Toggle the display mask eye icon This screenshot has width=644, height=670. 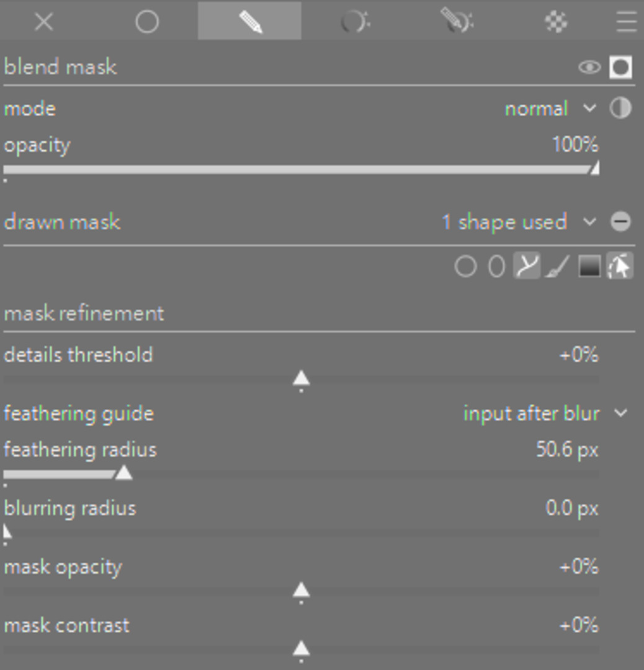(x=589, y=67)
